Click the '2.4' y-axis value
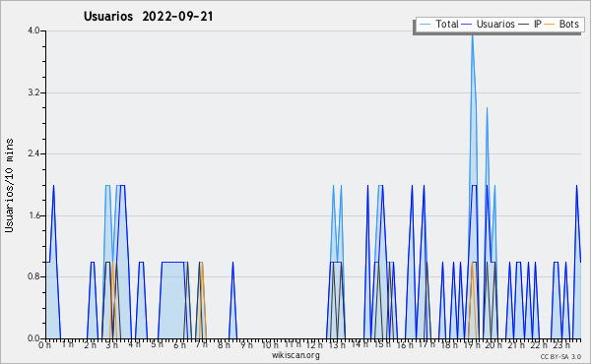Image resolution: width=591 pixels, height=364 pixels. (x=33, y=153)
